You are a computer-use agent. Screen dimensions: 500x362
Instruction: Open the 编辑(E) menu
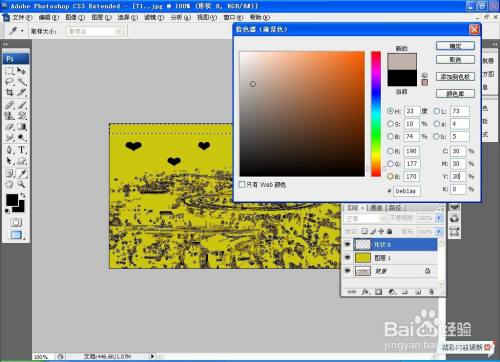49,17
